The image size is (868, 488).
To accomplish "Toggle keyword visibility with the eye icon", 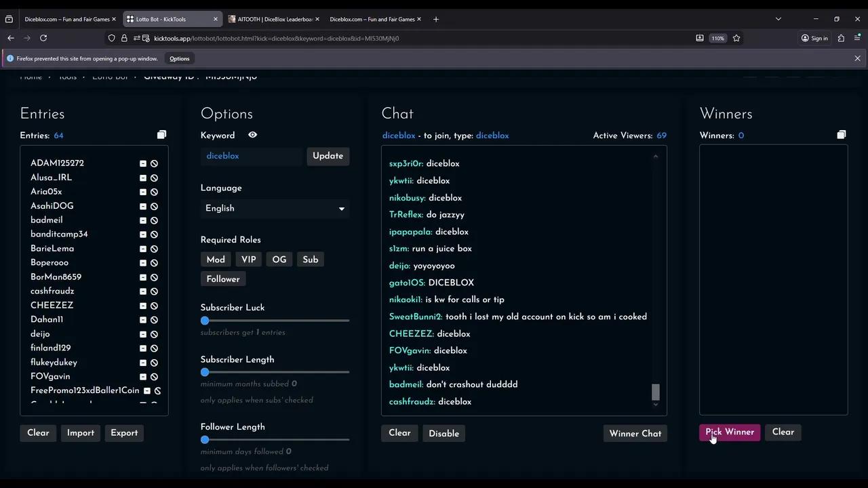I will [x=252, y=135].
